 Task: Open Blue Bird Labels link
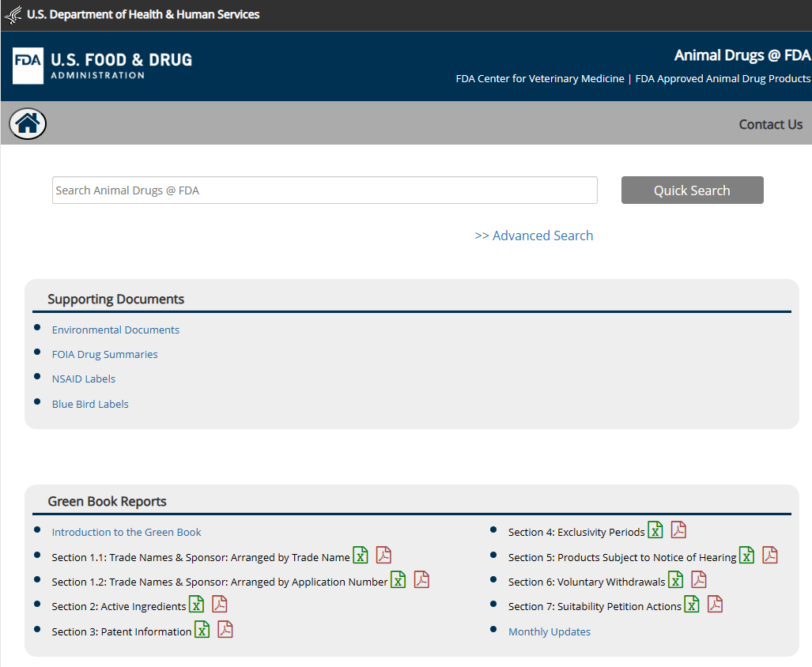click(x=90, y=404)
